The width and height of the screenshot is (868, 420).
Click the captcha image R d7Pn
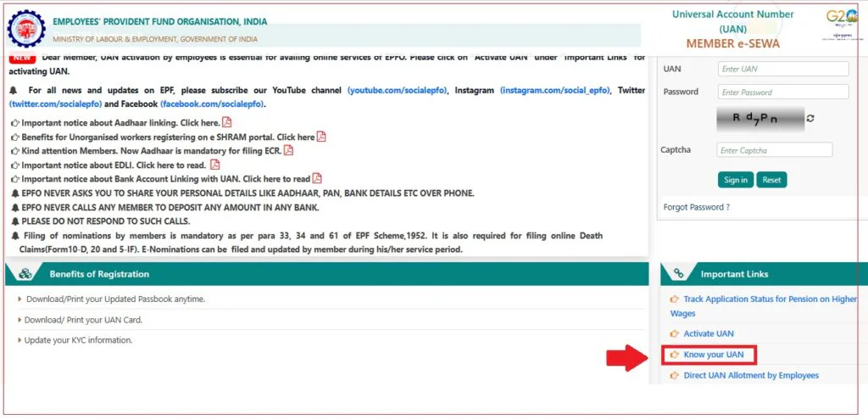coord(760,119)
